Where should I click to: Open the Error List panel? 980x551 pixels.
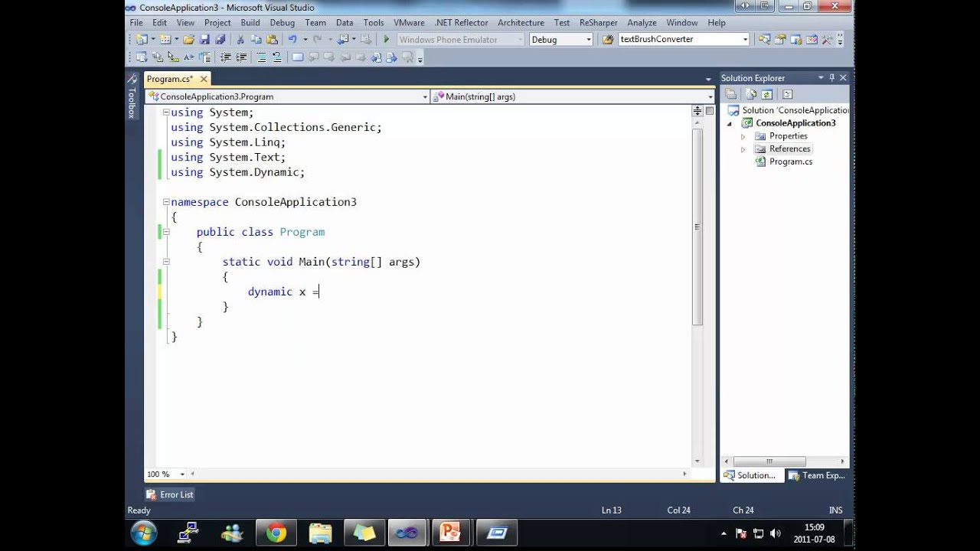pos(170,495)
